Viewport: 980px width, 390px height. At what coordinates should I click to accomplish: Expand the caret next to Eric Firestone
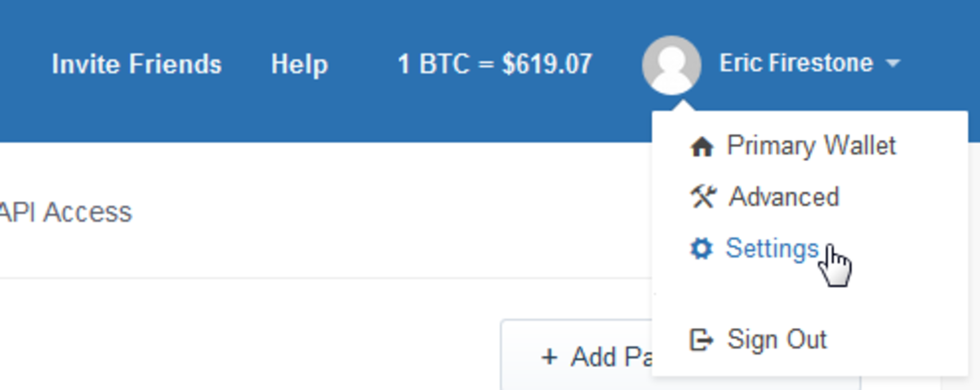click(893, 64)
